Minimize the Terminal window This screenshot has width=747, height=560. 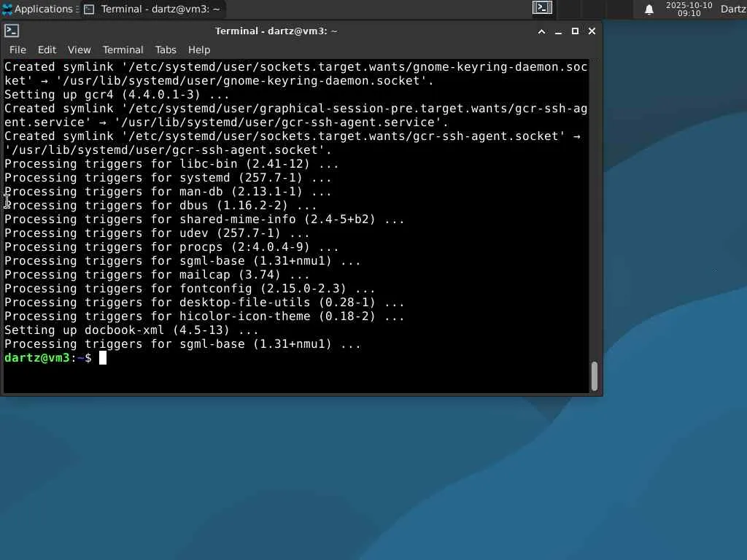click(x=558, y=31)
